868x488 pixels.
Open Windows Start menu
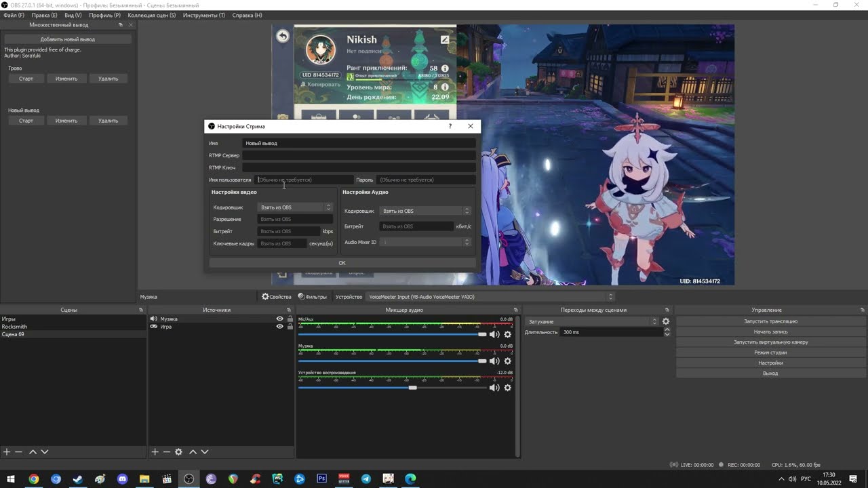(11, 479)
